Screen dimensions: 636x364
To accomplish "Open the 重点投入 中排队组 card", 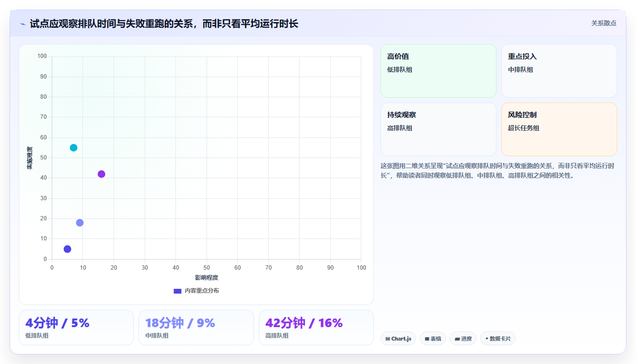I will coord(559,71).
